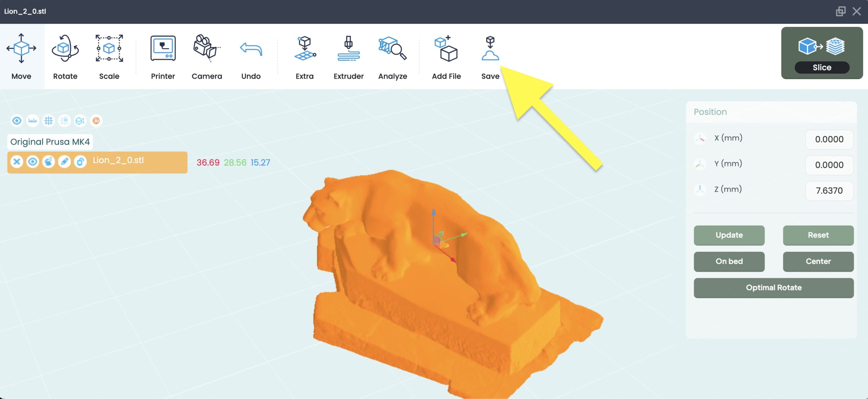Screen dimensions: 868x399
Task: Toggle the grid display icon
Action: (48, 120)
